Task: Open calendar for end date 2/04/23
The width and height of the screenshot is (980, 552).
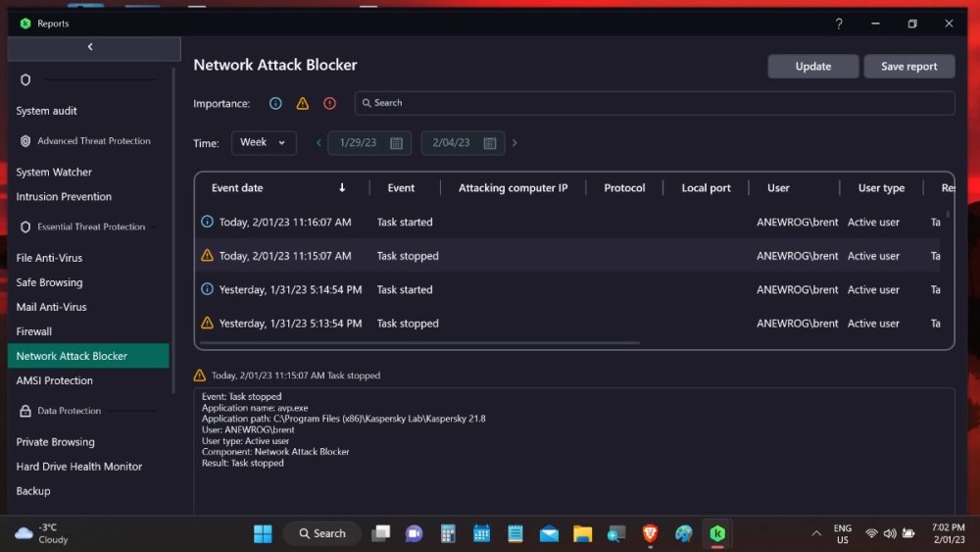Action: [x=490, y=143]
